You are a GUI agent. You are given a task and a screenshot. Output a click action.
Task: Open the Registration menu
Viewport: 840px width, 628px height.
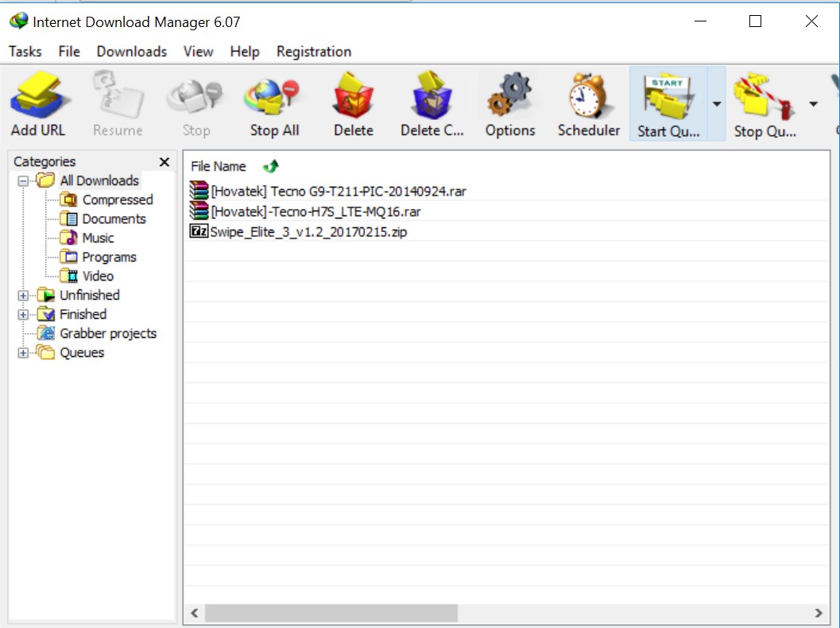313,51
